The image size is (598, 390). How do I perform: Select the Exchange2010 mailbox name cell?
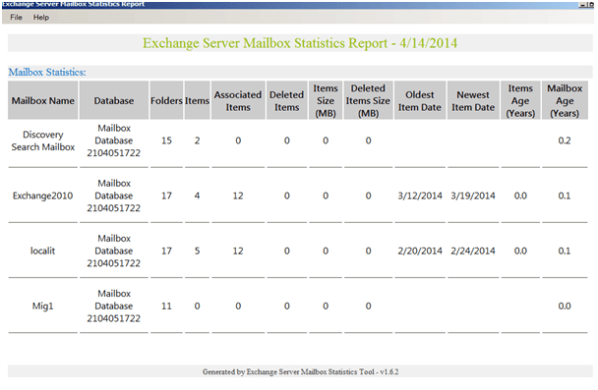tap(43, 196)
